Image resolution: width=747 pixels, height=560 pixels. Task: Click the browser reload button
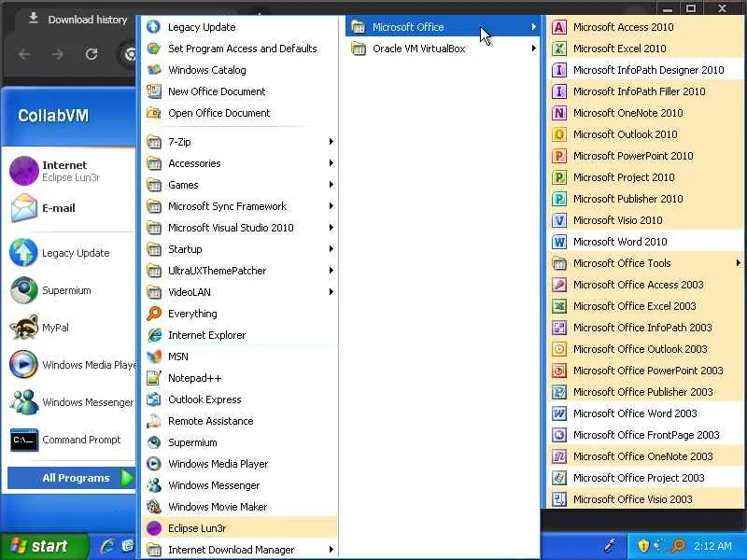[x=92, y=54]
